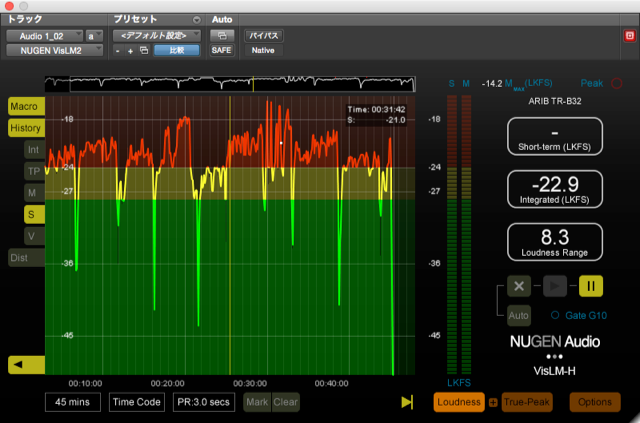Click the Native label button
The image size is (640, 423).
[x=263, y=51]
